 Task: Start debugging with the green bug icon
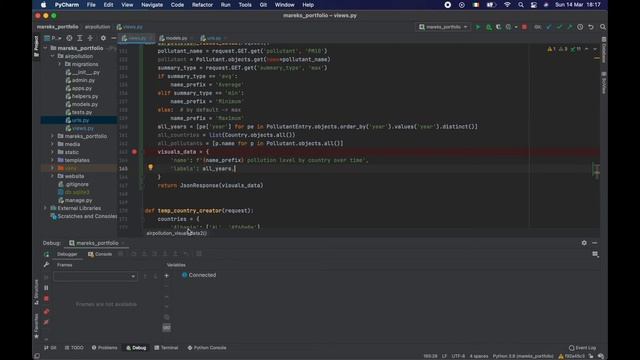(x=489, y=27)
